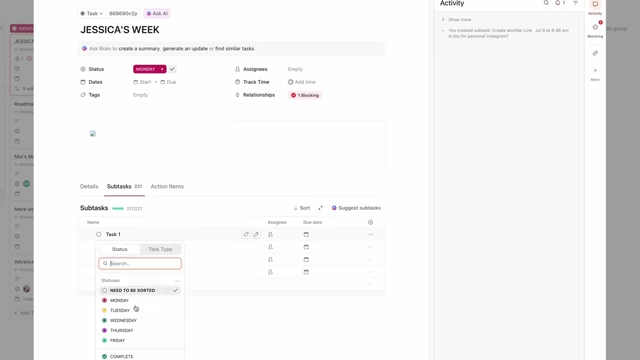Click Assignees Empty field
This screenshot has height=360, width=640.
(295, 69)
